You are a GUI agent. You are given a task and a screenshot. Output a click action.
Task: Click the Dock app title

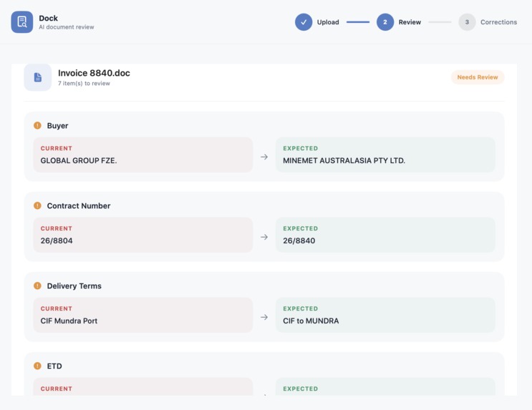(x=48, y=18)
